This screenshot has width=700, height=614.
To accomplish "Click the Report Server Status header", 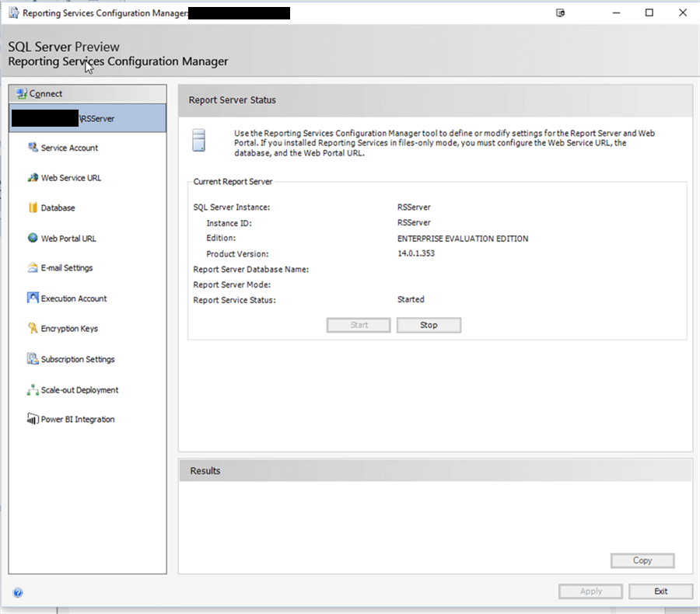I will tap(436, 100).
